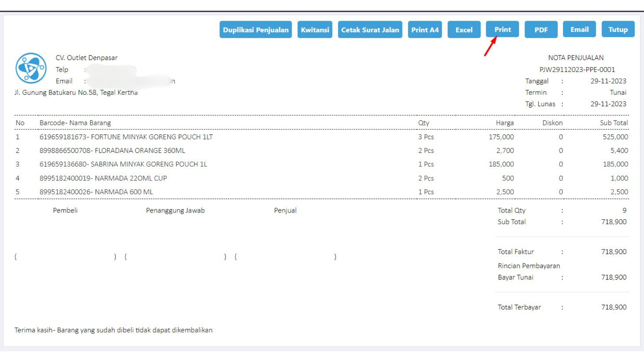This screenshot has width=644, height=362.
Task: Click the address Jl. Gunung Batukaru text
Action: [76, 93]
